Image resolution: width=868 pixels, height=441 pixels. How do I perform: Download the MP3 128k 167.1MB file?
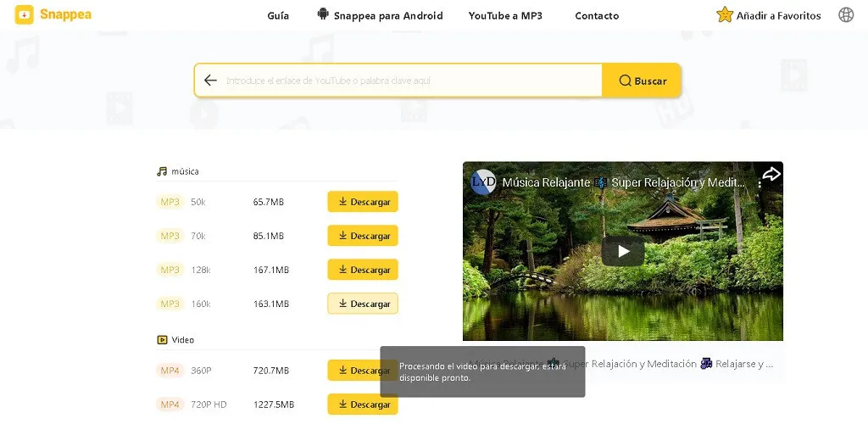[363, 270]
